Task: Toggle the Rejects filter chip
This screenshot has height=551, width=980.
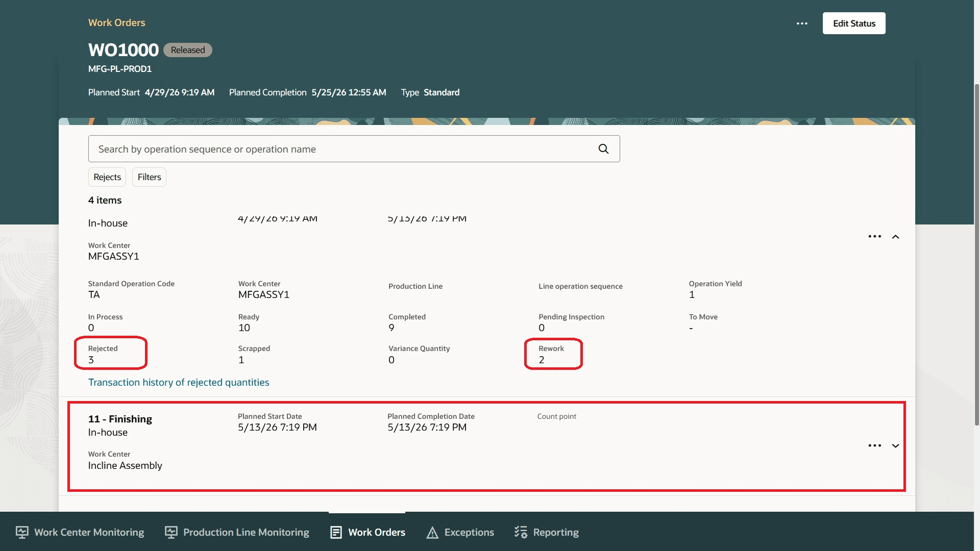Action: point(107,177)
